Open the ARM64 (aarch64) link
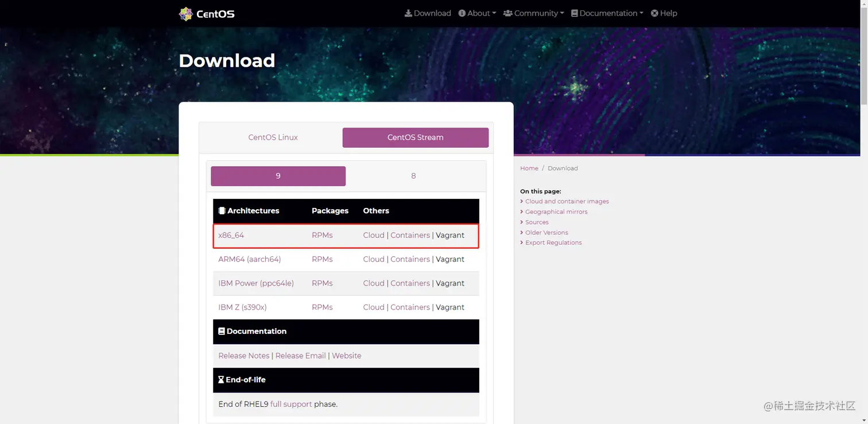This screenshot has height=424, width=868. point(250,259)
